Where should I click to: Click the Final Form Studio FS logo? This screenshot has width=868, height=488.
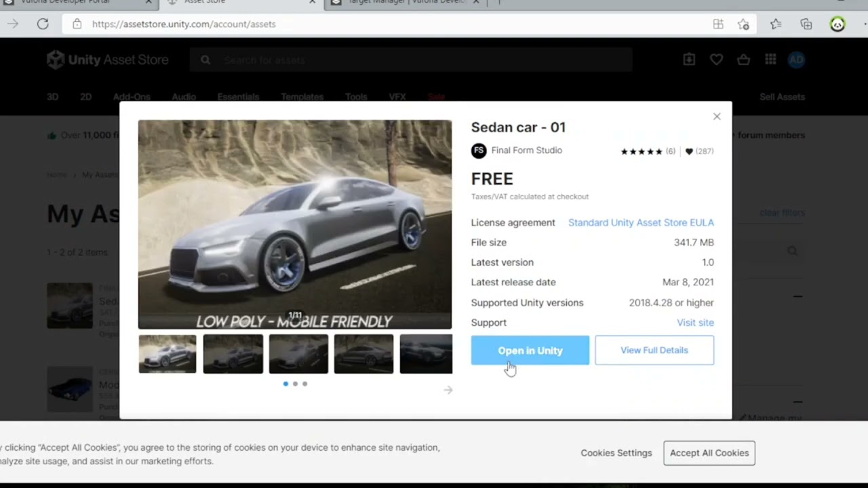pos(479,150)
